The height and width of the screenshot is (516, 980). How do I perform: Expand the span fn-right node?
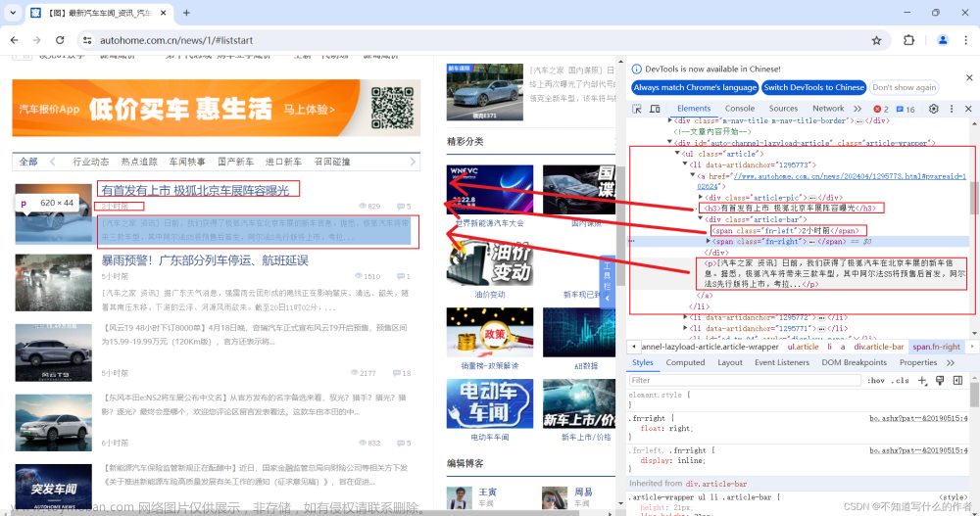click(709, 241)
